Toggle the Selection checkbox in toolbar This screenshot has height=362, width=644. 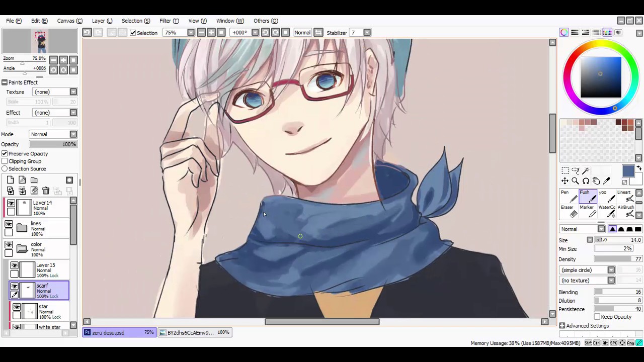[133, 33]
